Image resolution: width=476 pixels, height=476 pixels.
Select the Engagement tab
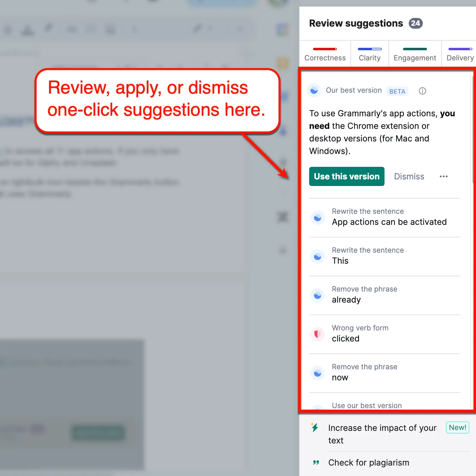[415, 54]
